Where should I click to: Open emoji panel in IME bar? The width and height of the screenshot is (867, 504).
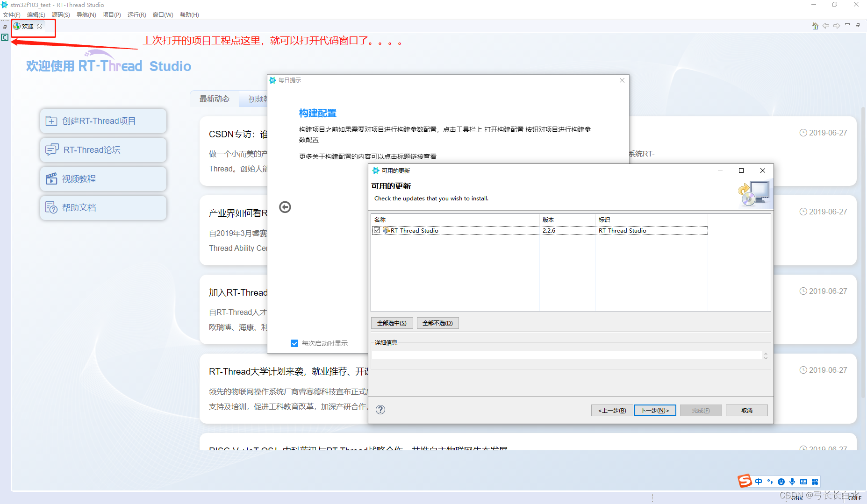tap(781, 482)
